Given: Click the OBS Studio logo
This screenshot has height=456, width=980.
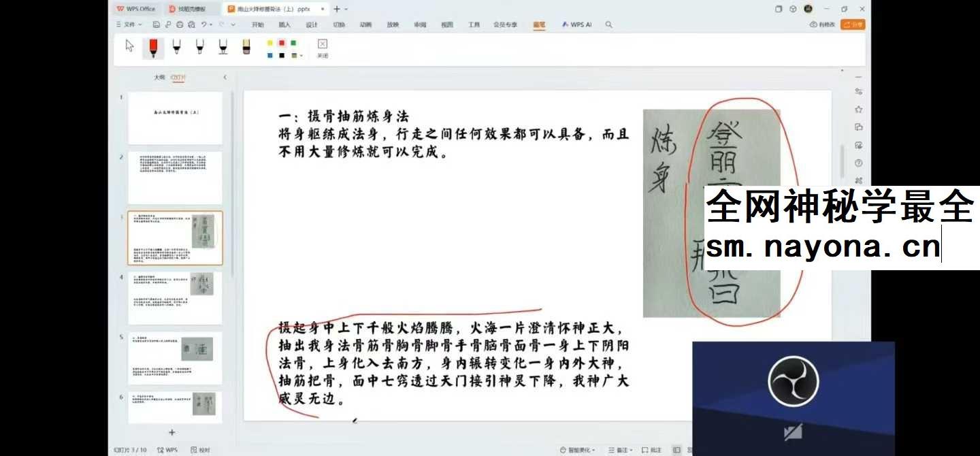Looking at the screenshot, I should pos(793,382).
